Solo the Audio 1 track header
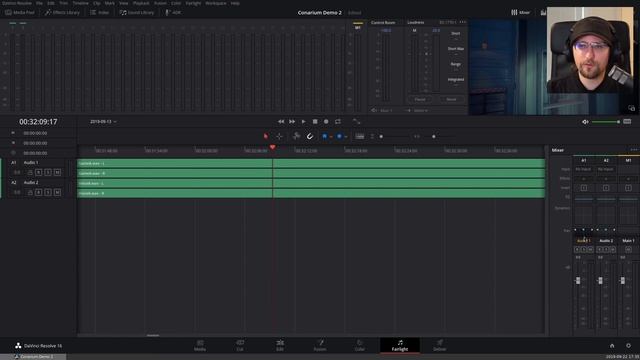 coord(48,172)
